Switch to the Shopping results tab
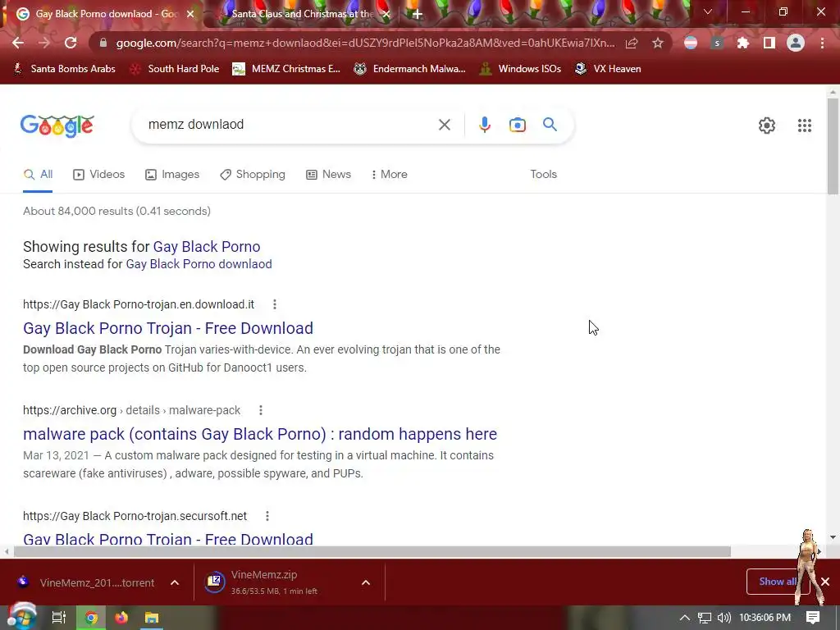This screenshot has height=630, width=840. [253, 174]
